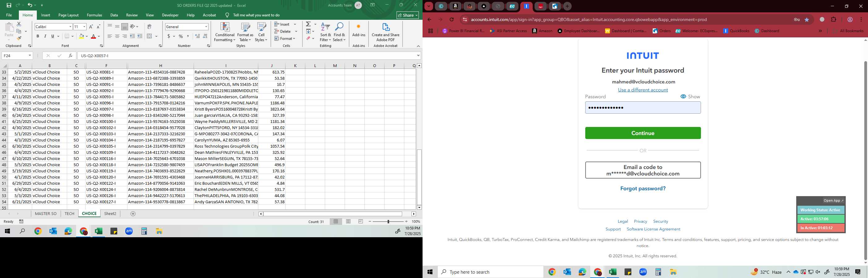This screenshot has width=868, height=278.
Task: Open the Formulas ribbon tab
Action: point(94,15)
